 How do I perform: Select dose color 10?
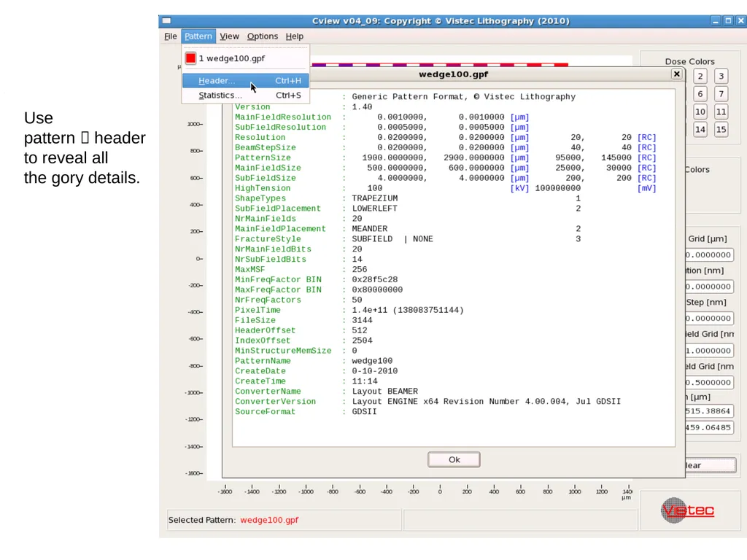tap(700, 112)
